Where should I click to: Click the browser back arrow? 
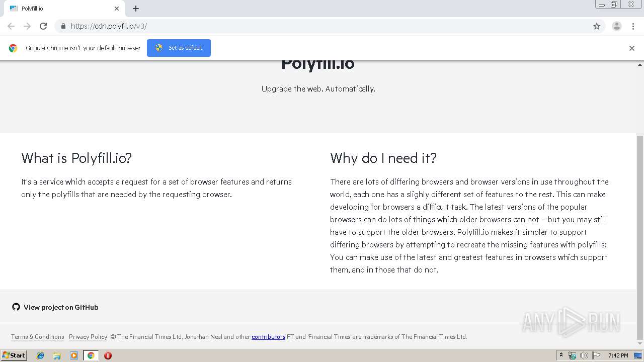click(x=11, y=26)
